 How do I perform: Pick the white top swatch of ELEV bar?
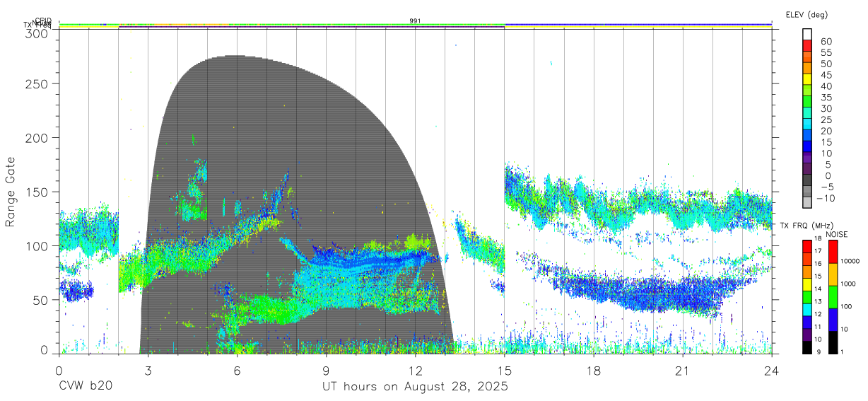tap(808, 34)
